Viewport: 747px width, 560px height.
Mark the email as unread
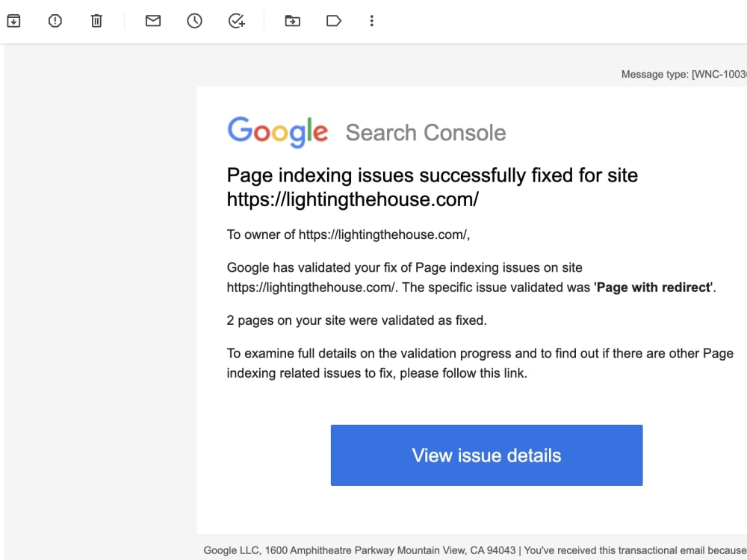tap(152, 20)
